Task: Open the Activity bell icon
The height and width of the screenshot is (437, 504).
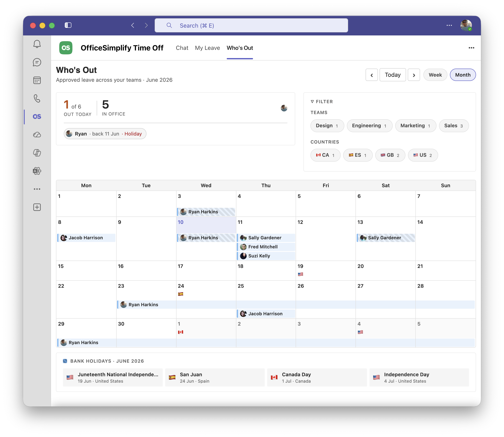Action: (37, 44)
